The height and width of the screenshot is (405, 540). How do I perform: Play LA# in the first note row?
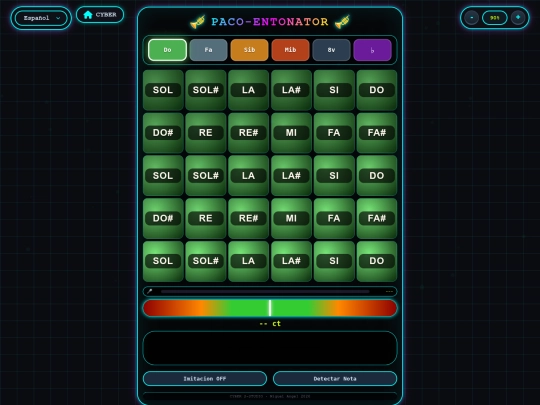[x=291, y=90]
